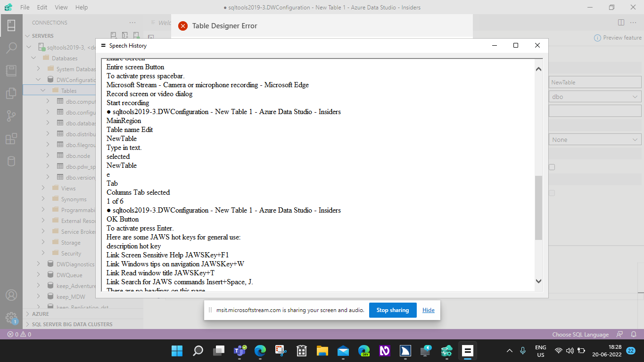Click the notifications bell in the status bar
Viewport: 644px width, 362px height.
[633, 334]
